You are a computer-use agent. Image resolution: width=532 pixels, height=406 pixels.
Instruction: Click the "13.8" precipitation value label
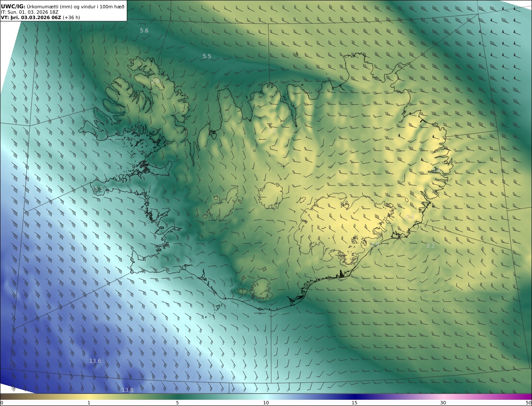pyautogui.click(x=128, y=390)
